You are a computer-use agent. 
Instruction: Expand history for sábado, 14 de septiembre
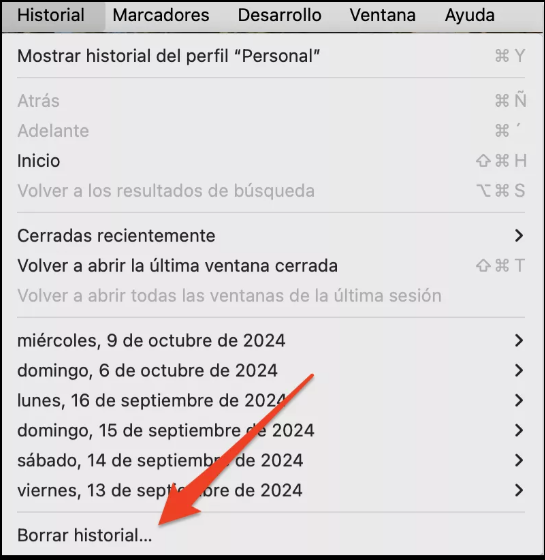tap(271, 460)
